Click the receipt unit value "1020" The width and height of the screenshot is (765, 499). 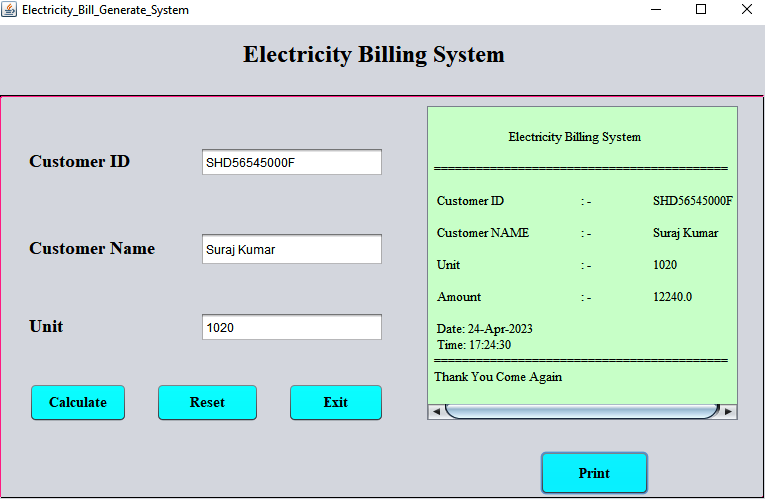(x=665, y=265)
